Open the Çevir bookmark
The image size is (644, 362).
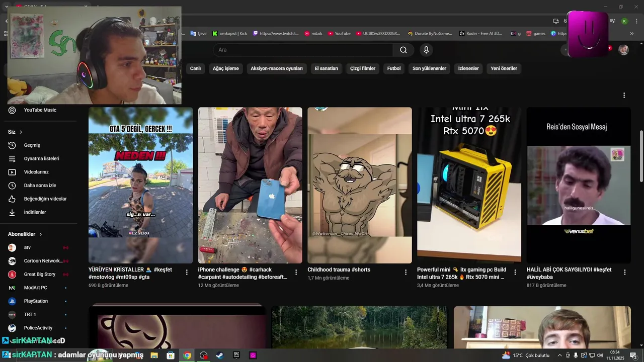point(199,34)
